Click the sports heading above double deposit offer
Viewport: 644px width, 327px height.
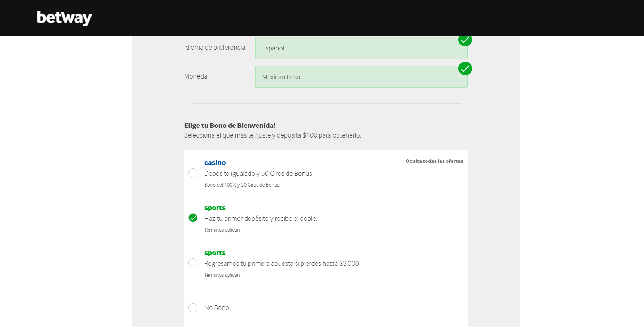click(215, 208)
